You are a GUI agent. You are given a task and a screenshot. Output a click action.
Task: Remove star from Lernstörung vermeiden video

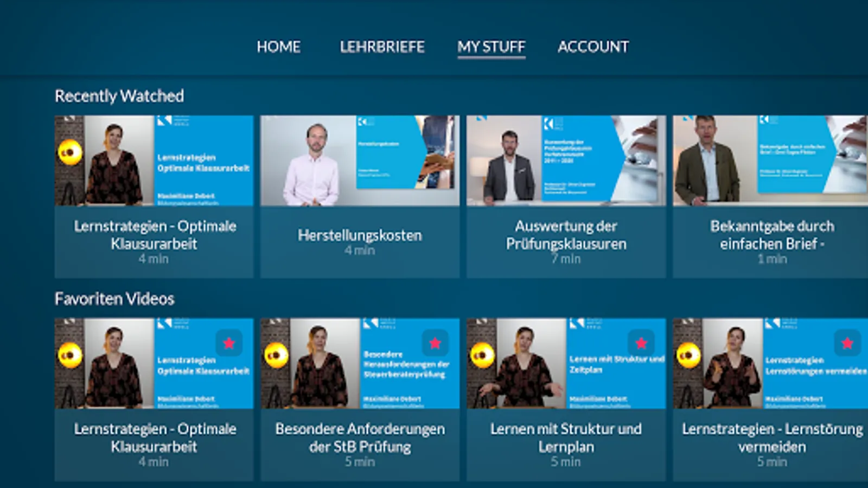pos(847,343)
